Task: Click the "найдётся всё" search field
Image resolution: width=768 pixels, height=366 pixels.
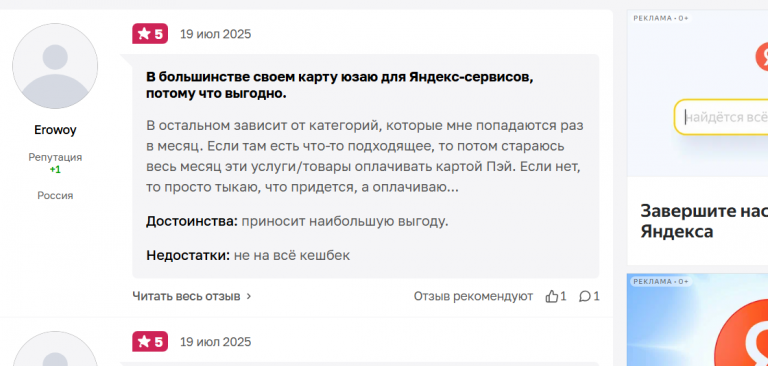Action: [x=721, y=118]
